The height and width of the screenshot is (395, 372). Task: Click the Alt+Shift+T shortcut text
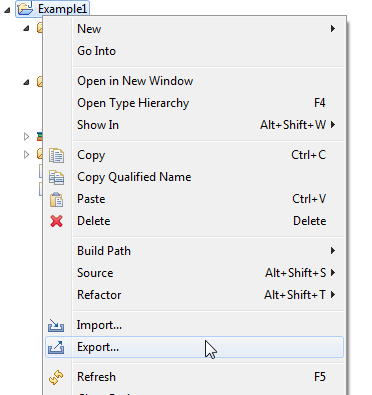(295, 295)
